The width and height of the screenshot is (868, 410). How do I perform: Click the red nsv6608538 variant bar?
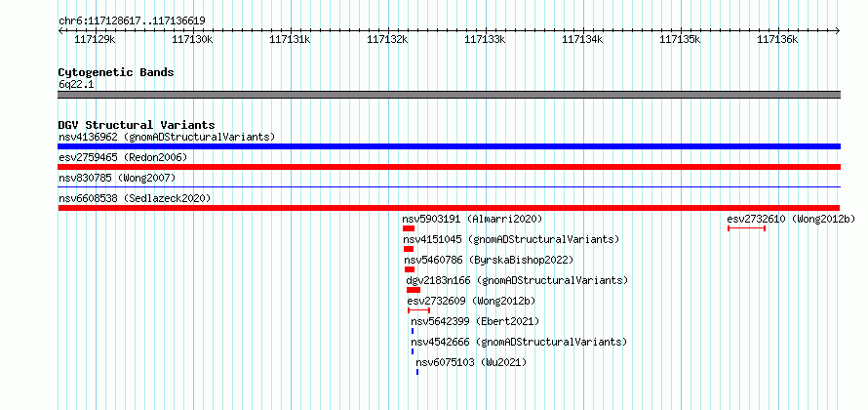coord(449,208)
